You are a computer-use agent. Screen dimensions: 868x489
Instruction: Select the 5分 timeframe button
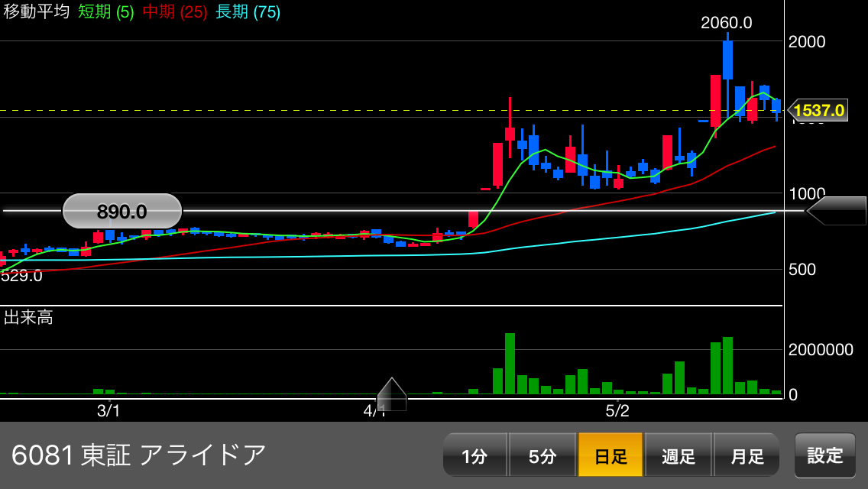coord(542,456)
